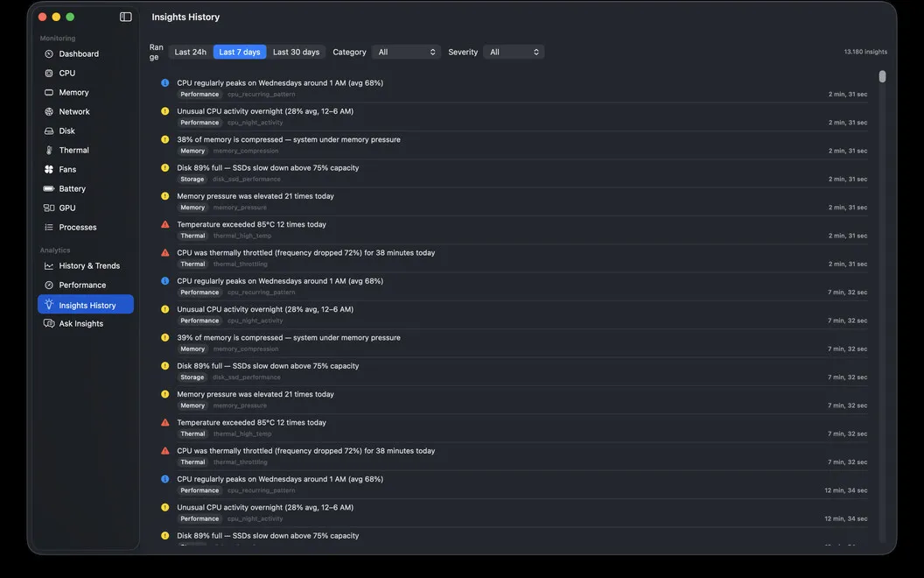Open 'Temperature exceeded 85°C' insight at 7 min

[x=514, y=427]
